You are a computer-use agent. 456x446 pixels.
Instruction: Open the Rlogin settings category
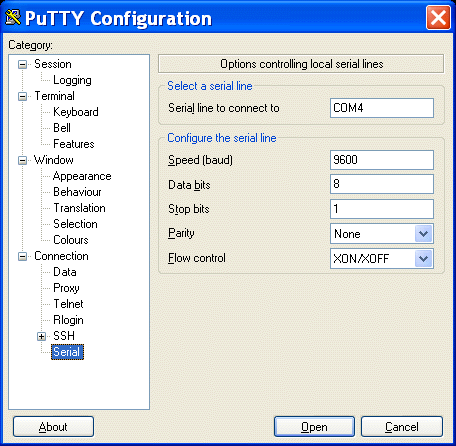pos(68,320)
